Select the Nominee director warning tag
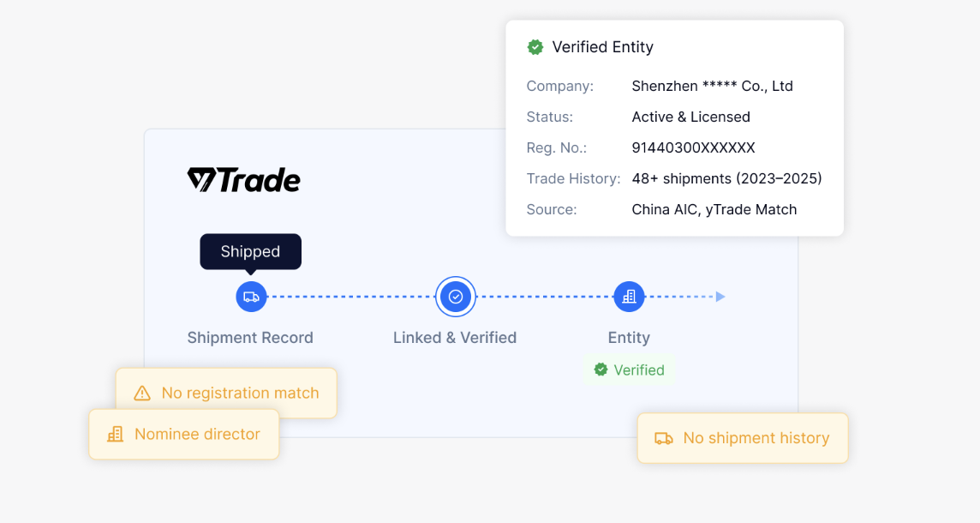Image resolution: width=980 pixels, height=523 pixels. tap(184, 434)
